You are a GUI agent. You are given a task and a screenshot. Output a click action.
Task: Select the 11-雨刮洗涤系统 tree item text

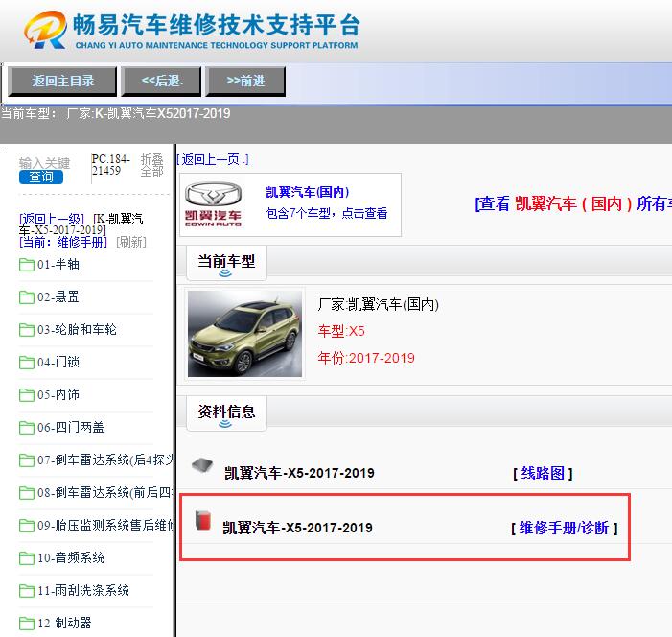pyautogui.click(x=83, y=590)
